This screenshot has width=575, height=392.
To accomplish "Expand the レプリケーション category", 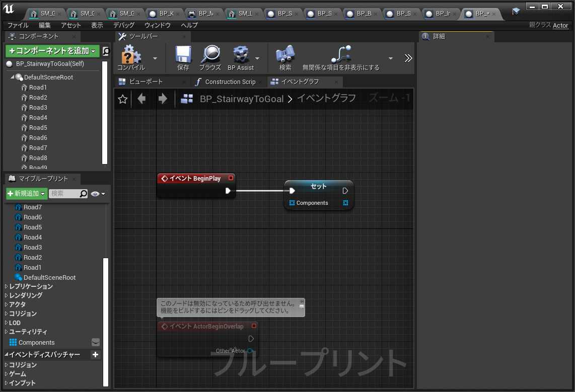I will point(6,286).
